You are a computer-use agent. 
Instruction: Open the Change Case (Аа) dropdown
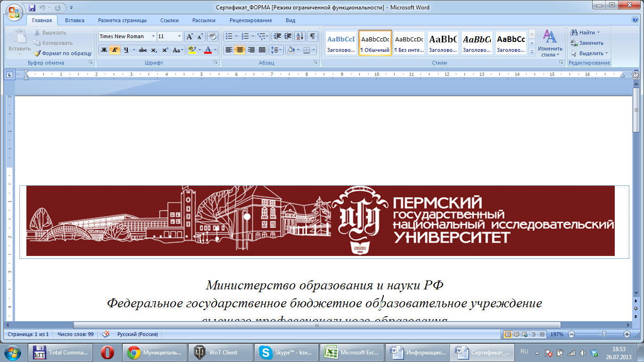click(178, 50)
